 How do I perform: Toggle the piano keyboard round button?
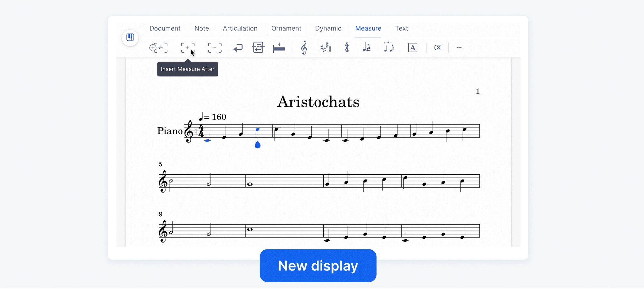[130, 37]
